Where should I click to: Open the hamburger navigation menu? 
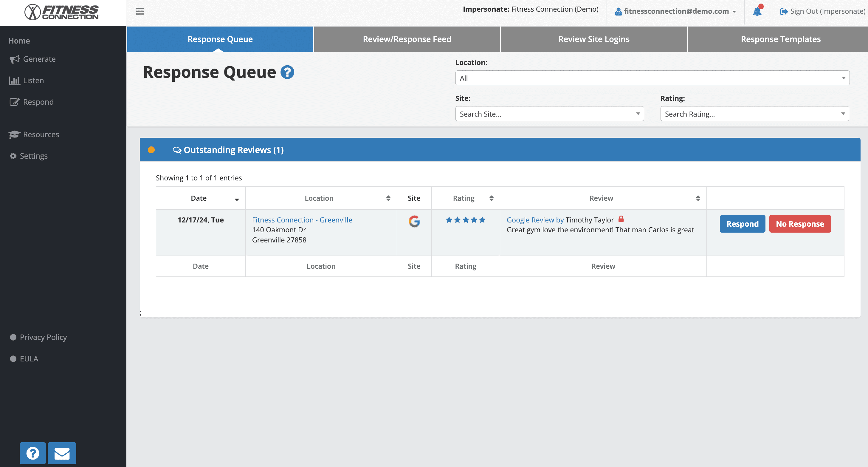139,11
